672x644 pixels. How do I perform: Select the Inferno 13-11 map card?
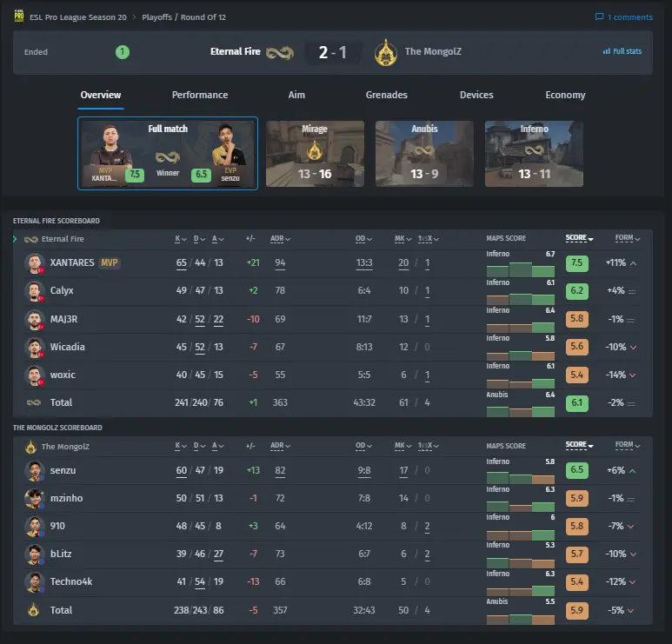point(534,153)
